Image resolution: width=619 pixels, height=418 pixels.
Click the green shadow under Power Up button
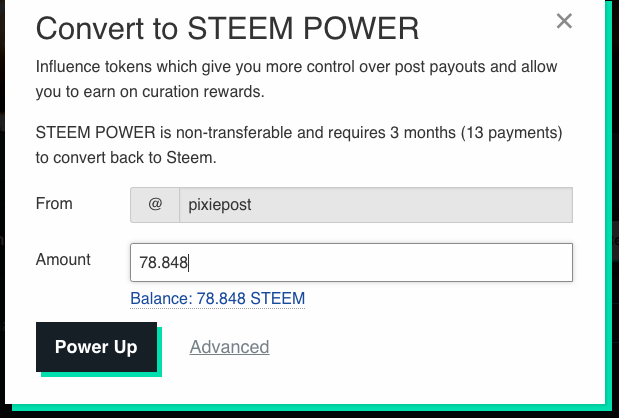[x=101, y=374]
